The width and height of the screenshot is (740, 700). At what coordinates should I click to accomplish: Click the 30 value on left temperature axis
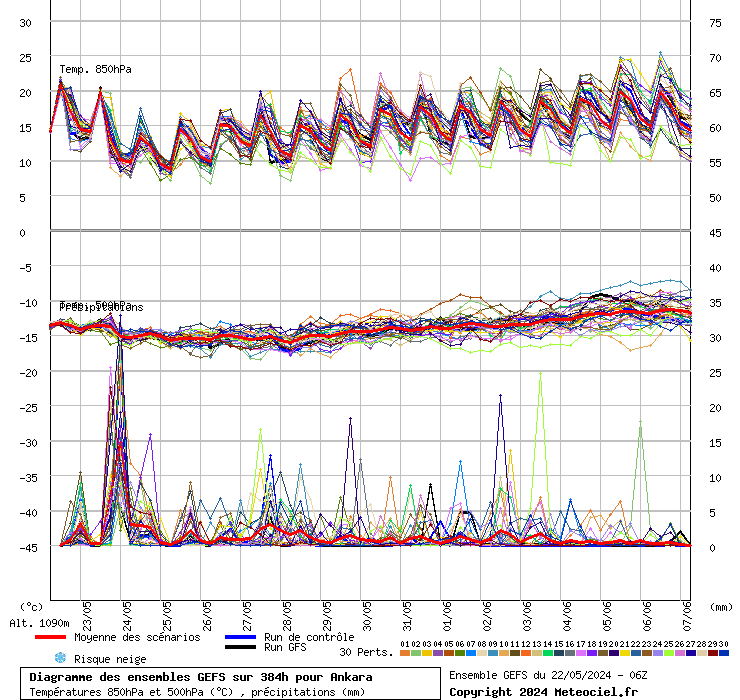tap(25, 23)
